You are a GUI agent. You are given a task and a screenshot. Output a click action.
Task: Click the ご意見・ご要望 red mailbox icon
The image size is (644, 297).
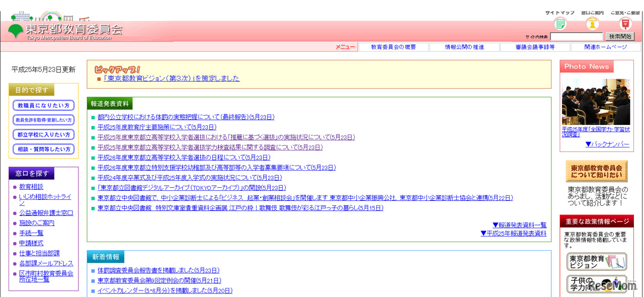click(625, 23)
